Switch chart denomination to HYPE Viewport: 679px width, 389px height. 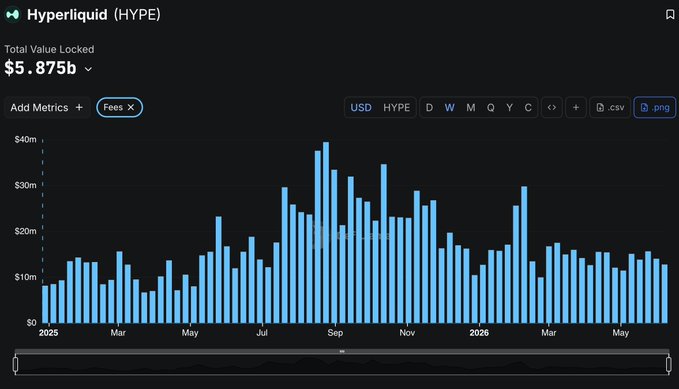[x=396, y=107]
